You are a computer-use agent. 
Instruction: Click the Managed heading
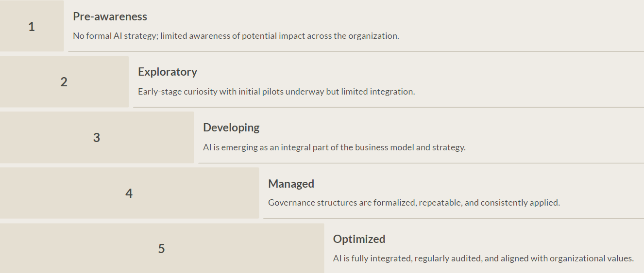291,184
